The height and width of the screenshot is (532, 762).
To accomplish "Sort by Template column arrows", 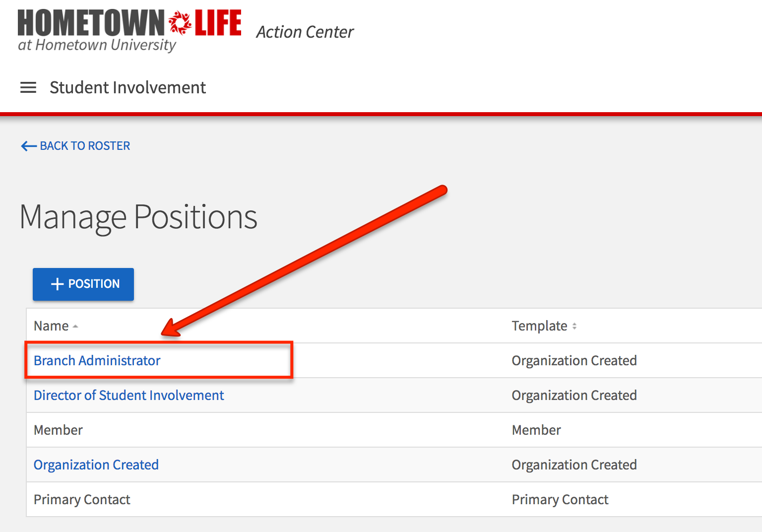I will [x=574, y=327].
